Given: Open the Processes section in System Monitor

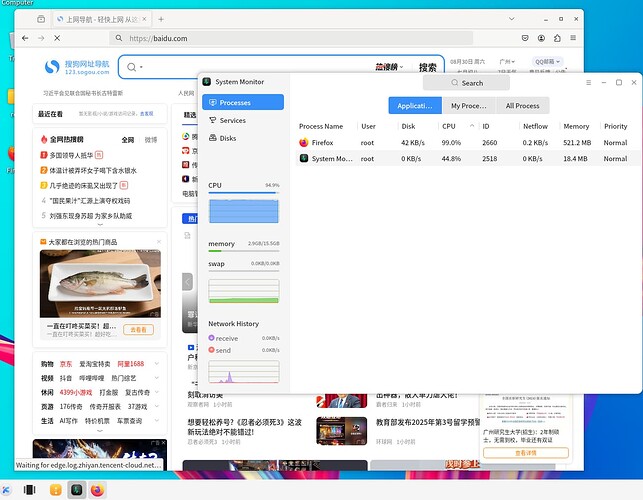Looking at the screenshot, I should [x=243, y=102].
